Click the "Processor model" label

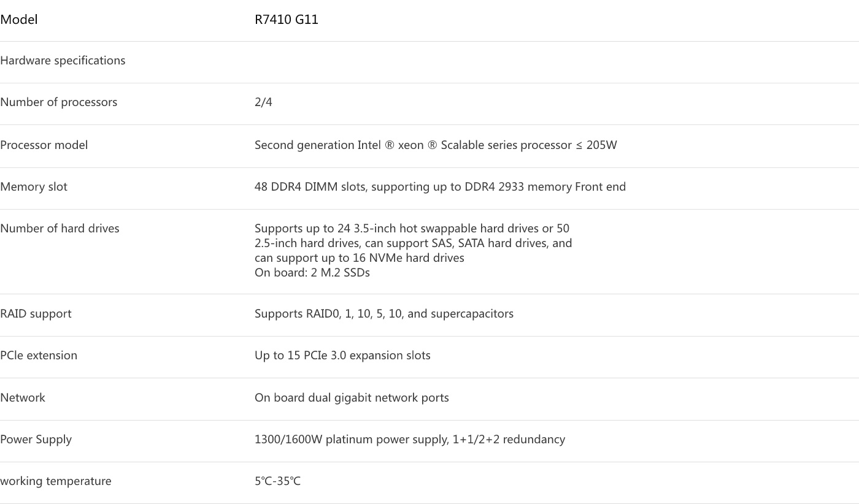(x=44, y=145)
